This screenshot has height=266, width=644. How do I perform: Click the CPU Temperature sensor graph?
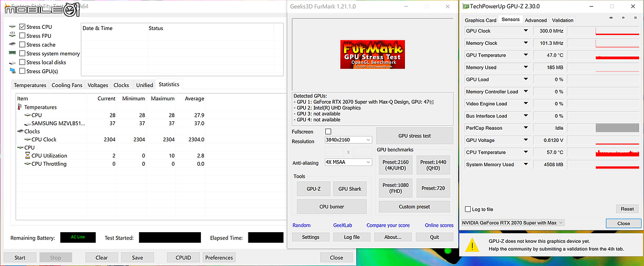603,152
